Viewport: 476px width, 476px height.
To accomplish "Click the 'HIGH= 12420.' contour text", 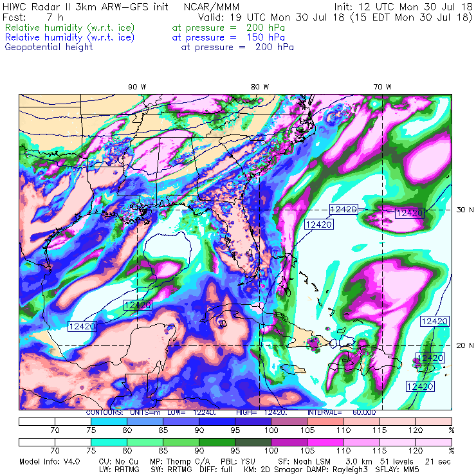I will 262,413.
